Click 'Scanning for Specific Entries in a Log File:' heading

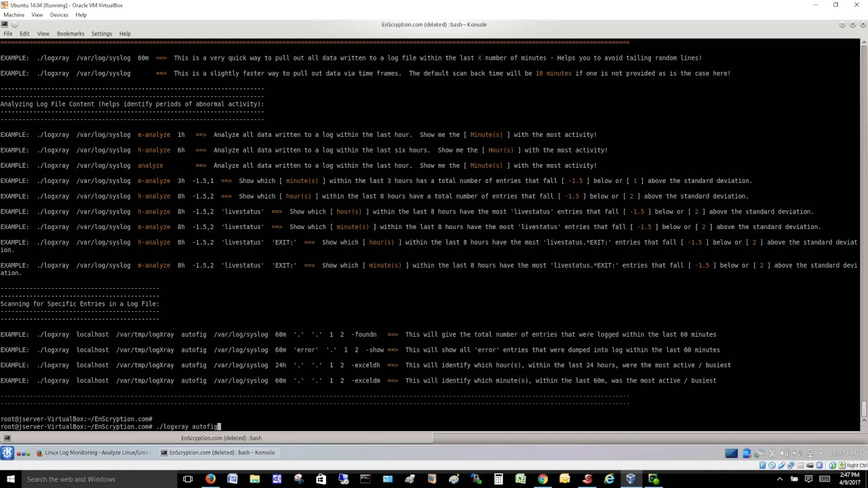(80, 304)
